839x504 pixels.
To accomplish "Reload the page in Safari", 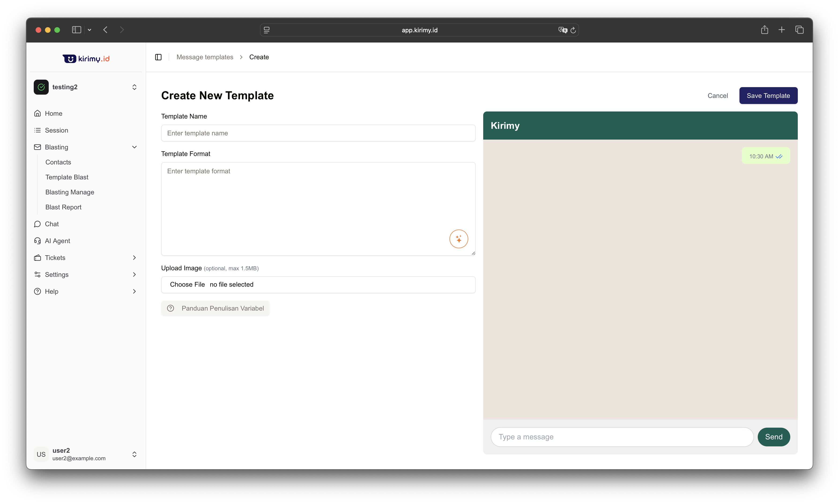I will point(573,30).
